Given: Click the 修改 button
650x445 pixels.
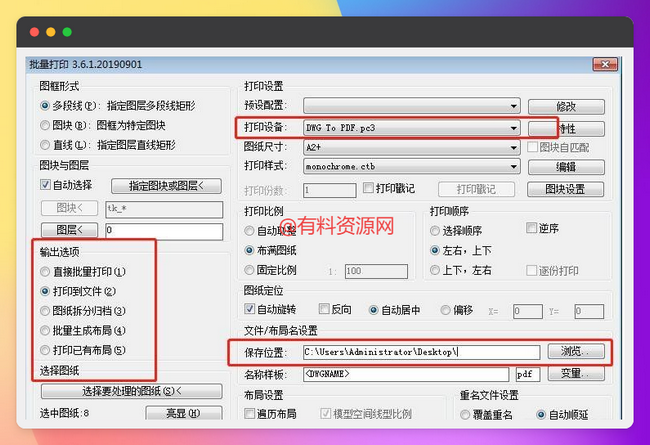Looking at the screenshot, I should pyautogui.click(x=566, y=107).
